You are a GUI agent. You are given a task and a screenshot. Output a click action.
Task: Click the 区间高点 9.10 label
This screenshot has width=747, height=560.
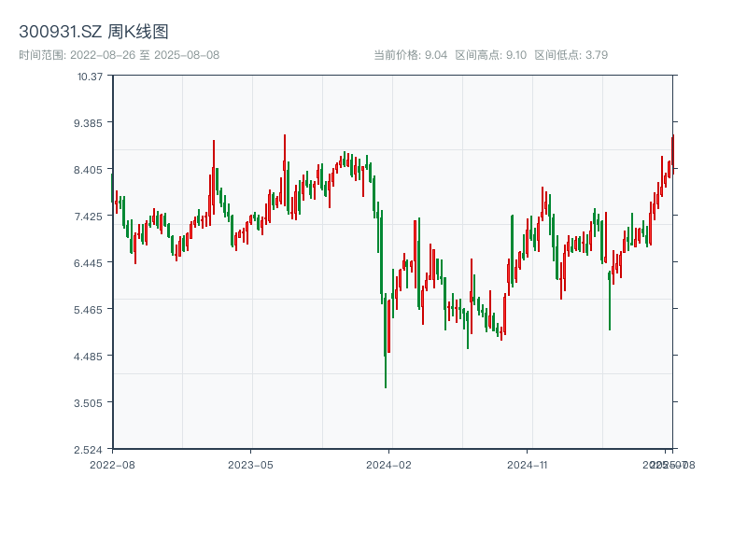pyautogui.click(x=490, y=55)
